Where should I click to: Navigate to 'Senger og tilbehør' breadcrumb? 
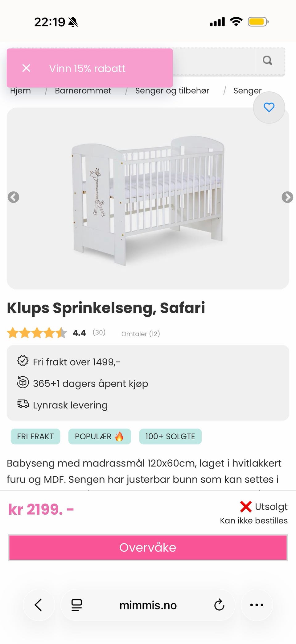172,91
